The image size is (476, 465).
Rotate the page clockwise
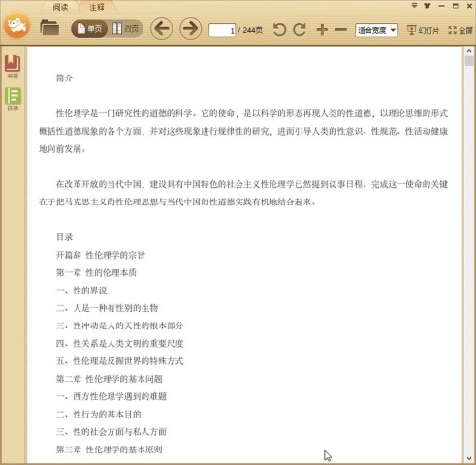(300, 30)
